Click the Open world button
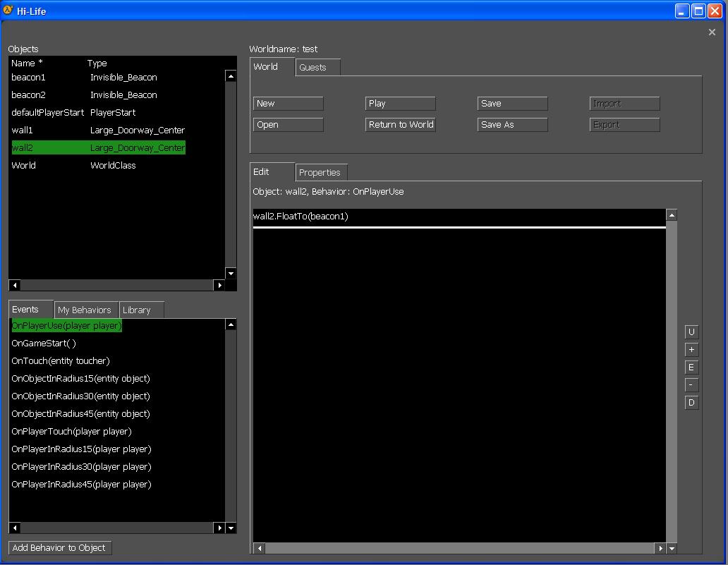This screenshot has height=565, width=728. coord(289,124)
